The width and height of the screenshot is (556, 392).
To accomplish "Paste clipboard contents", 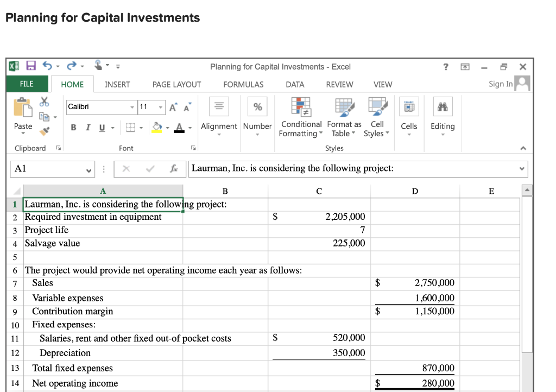I will point(23,116).
